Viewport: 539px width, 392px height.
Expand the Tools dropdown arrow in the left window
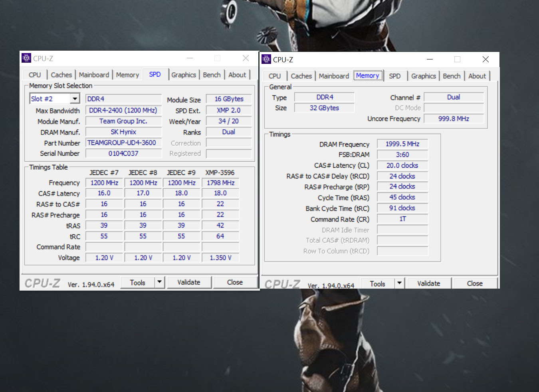pyautogui.click(x=160, y=282)
